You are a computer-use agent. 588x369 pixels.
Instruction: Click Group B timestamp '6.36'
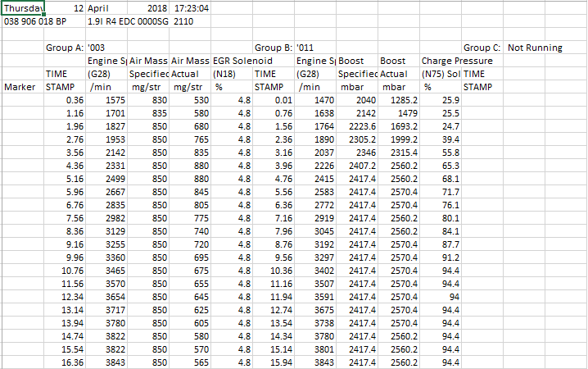point(274,205)
